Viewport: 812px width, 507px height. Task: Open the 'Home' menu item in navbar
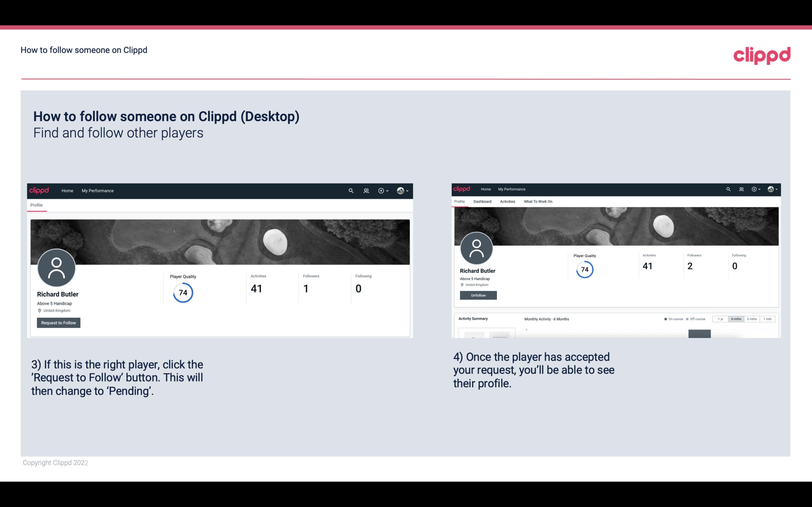[x=67, y=190]
